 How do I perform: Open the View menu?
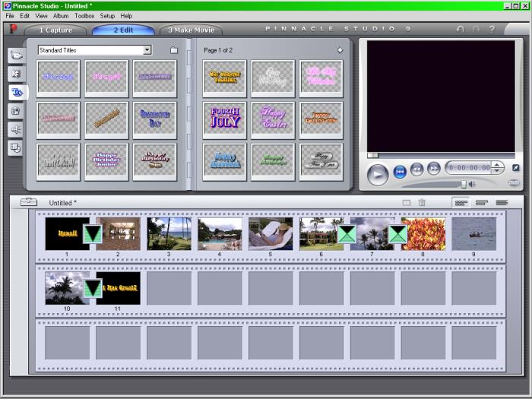click(x=41, y=16)
